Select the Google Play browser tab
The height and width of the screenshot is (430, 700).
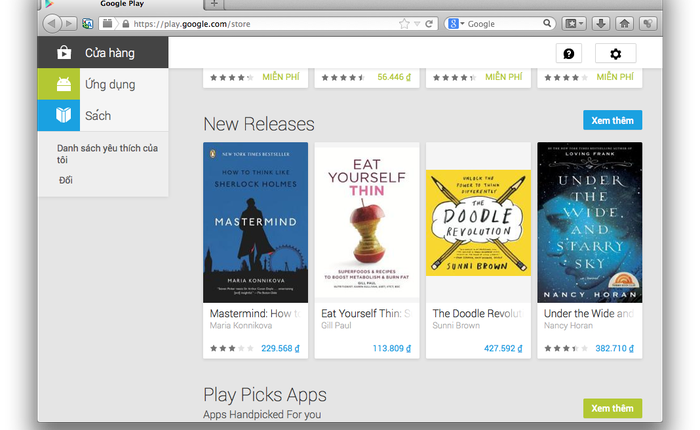click(121, 4)
